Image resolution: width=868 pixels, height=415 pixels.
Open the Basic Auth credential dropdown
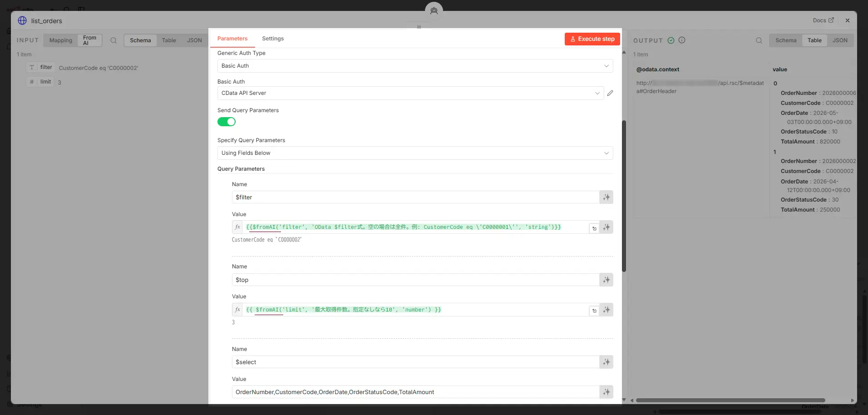coord(410,93)
